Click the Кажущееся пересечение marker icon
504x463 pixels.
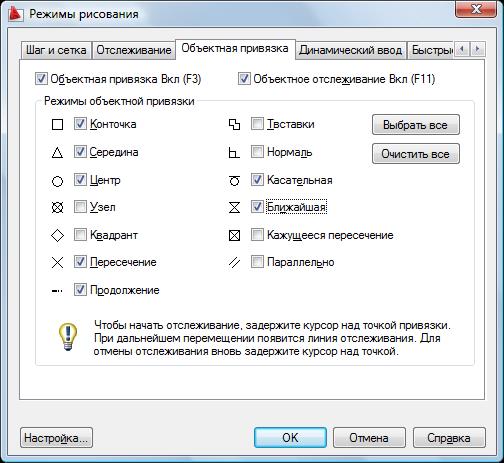[234, 235]
